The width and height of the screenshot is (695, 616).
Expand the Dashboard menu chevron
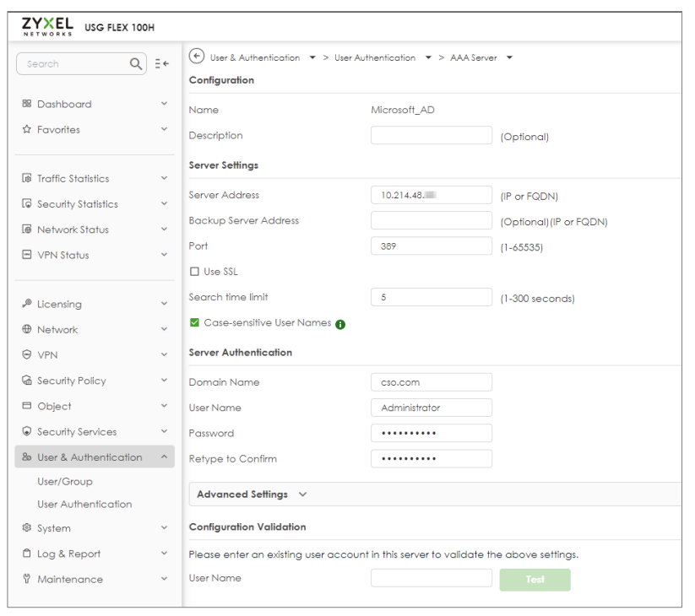(164, 104)
